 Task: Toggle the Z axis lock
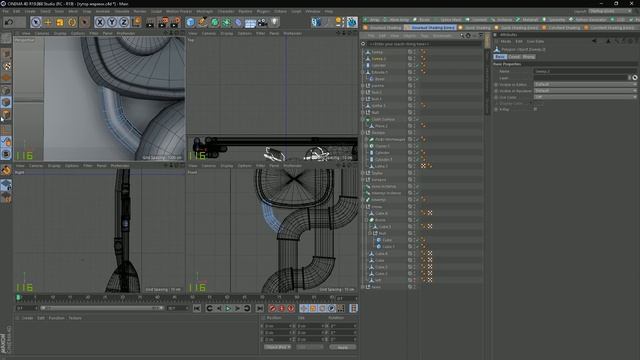tap(124, 22)
